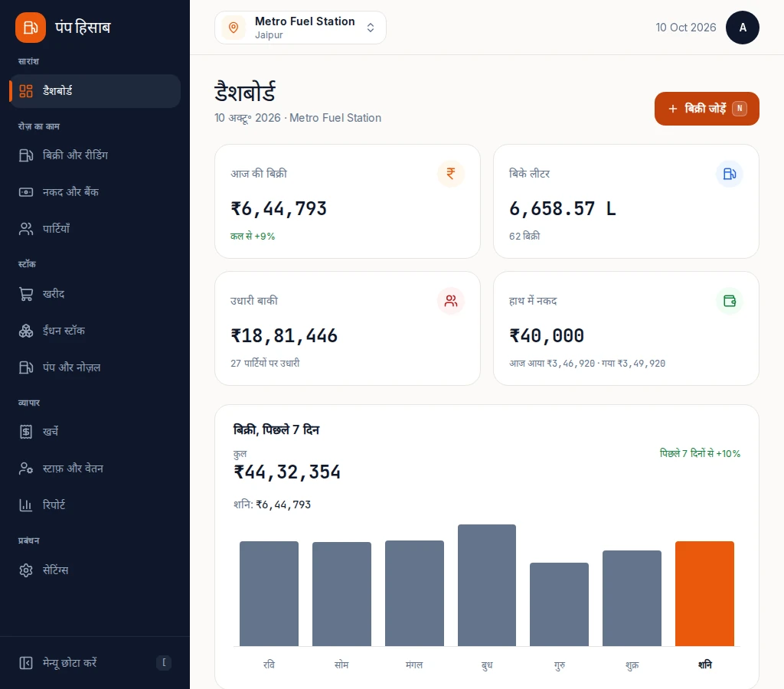Select the tallest बुध bar in chart
The height and width of the screenshot is (689, 784).
(487, 585)
